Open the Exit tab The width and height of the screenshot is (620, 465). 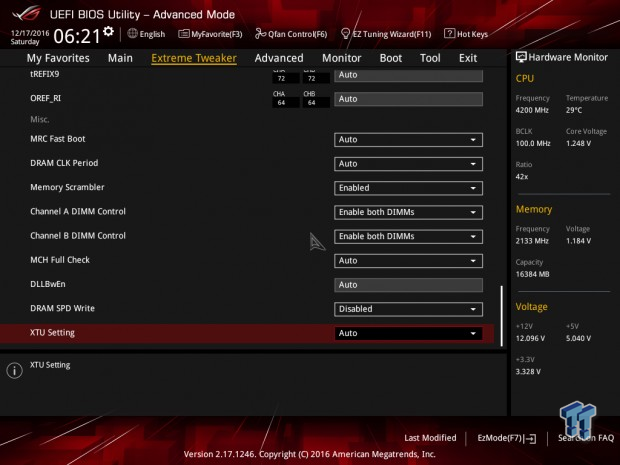tap(468, 58)
